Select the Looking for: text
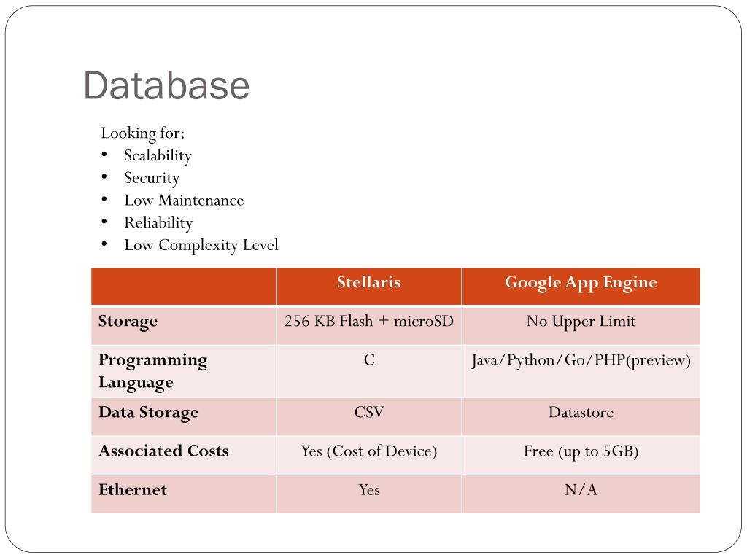 pos(142,133)
